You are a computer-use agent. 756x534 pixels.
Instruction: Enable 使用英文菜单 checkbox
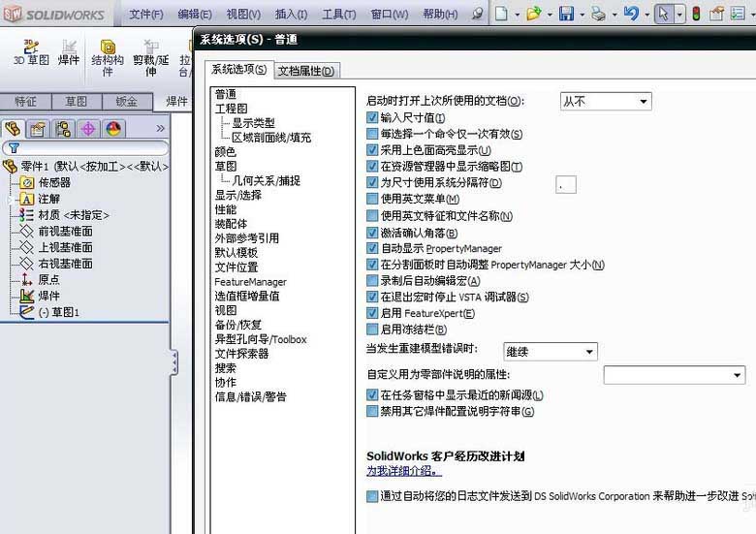[372, 199]
